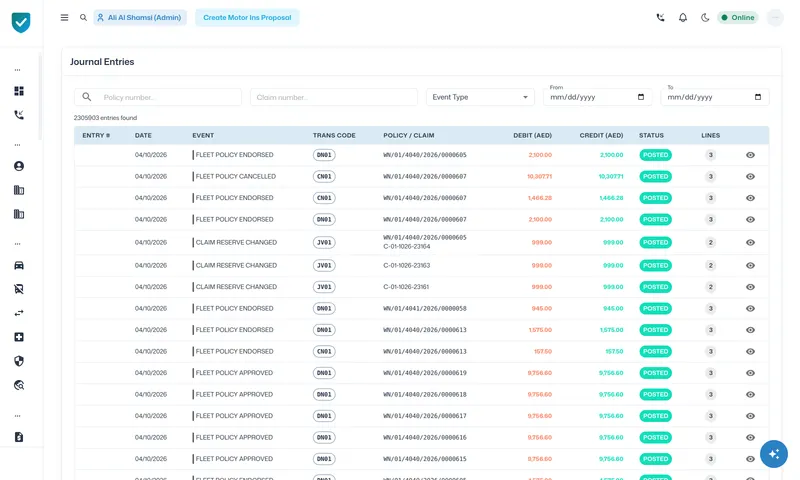Screen dimensions: 800x480
Task: Open the second building sidebar icon
Action: (x=19, y=214)
